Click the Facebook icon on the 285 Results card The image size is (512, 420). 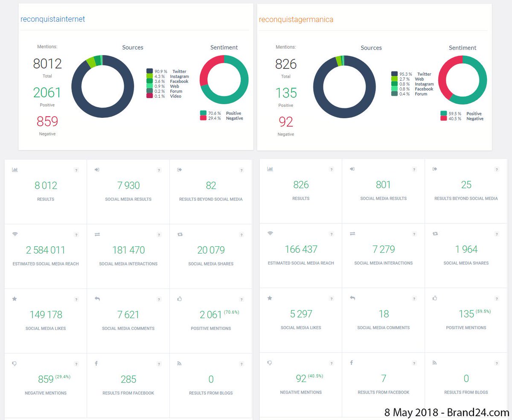96,364
